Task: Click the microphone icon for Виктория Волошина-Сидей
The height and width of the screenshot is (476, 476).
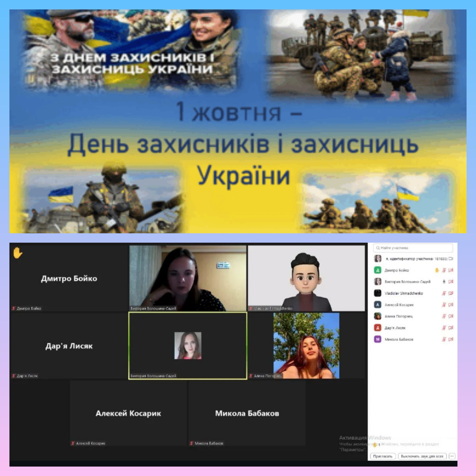Action: tap(444, 282)
